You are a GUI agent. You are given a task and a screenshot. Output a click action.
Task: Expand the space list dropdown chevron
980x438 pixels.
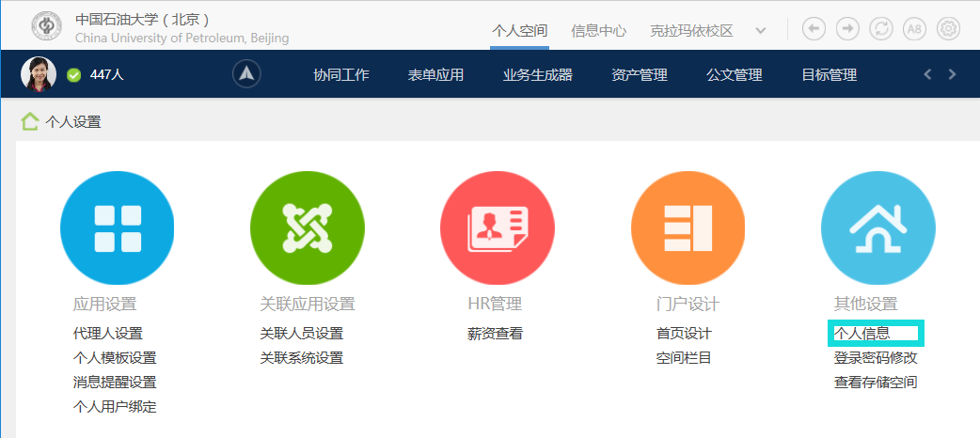pos(761,30)
